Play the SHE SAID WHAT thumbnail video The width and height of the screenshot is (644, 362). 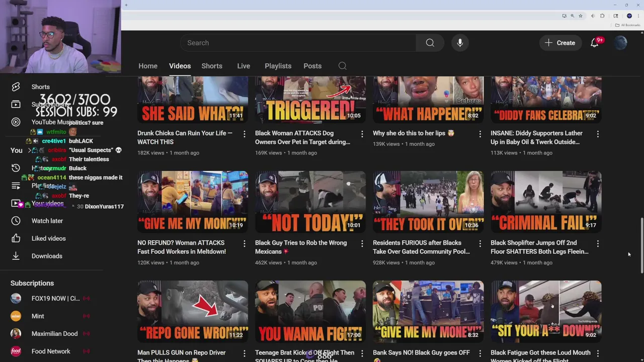(193, 100)
